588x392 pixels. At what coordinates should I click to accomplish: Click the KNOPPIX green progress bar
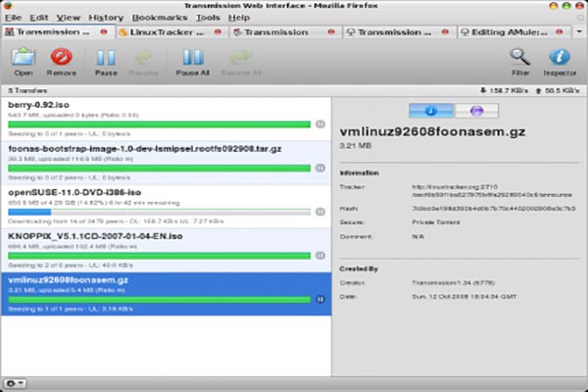(x=160, y=256)
